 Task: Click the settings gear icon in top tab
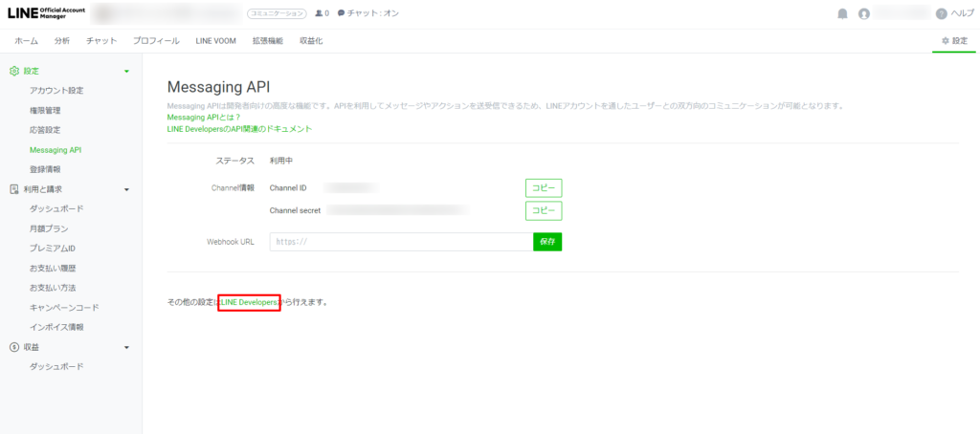945,40
